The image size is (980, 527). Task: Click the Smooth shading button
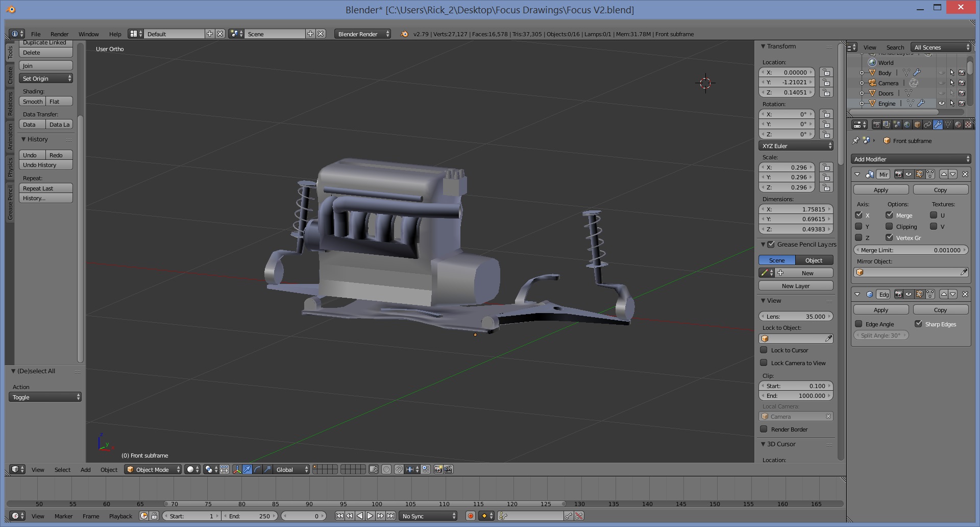(33, 102)
